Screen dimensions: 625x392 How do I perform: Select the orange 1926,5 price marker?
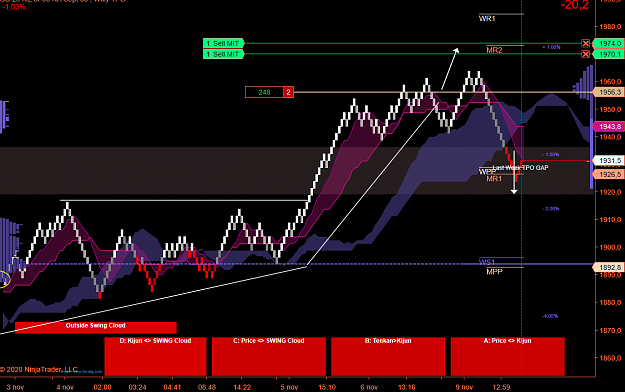[608, 175]
